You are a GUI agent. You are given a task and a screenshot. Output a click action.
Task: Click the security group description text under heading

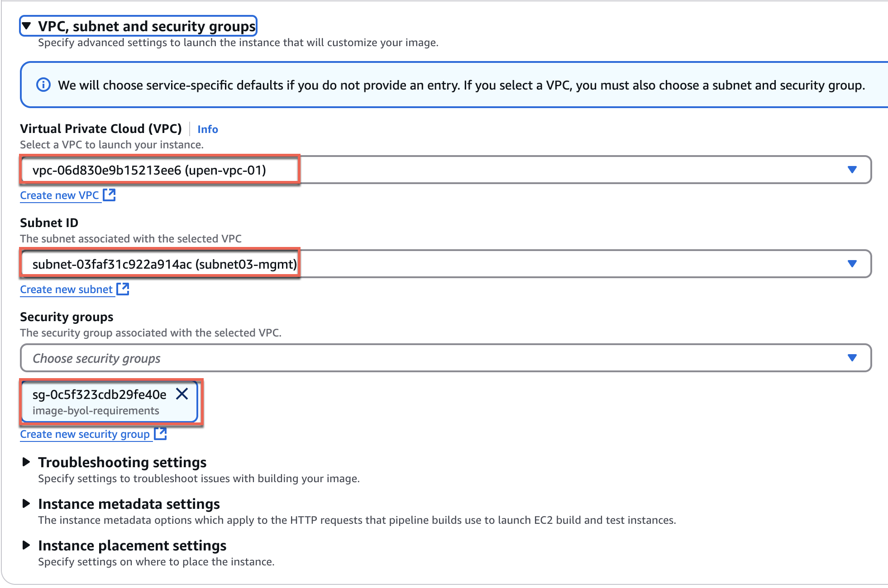(151, 333)
